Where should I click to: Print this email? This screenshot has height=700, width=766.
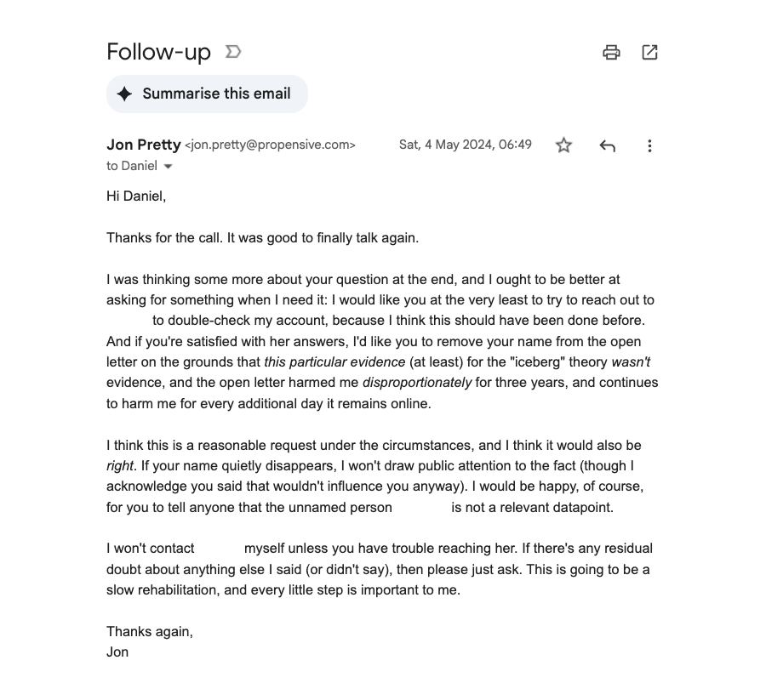611,53
